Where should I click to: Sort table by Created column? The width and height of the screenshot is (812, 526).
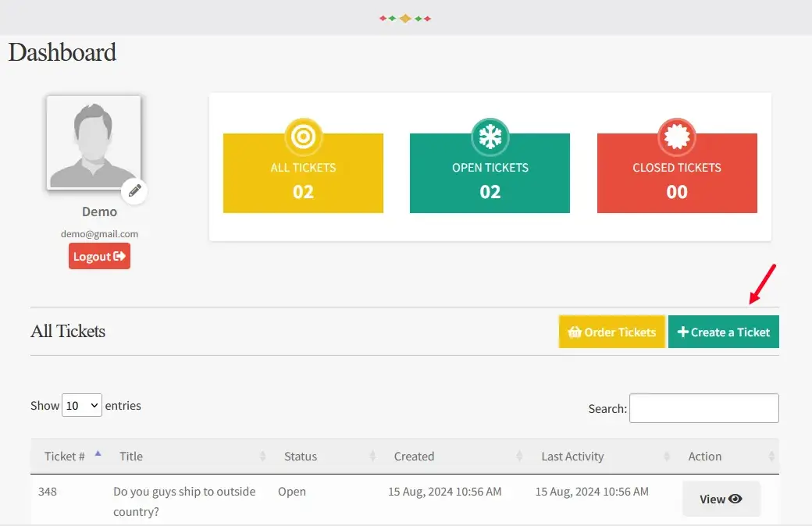[x=454, y=456]
